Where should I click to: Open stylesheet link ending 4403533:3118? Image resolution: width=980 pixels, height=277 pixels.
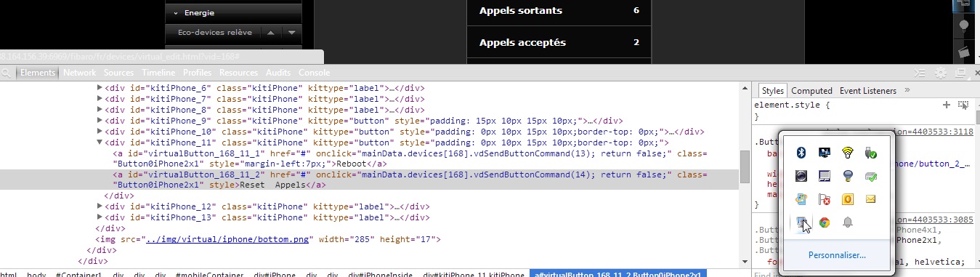pos(933,132)
